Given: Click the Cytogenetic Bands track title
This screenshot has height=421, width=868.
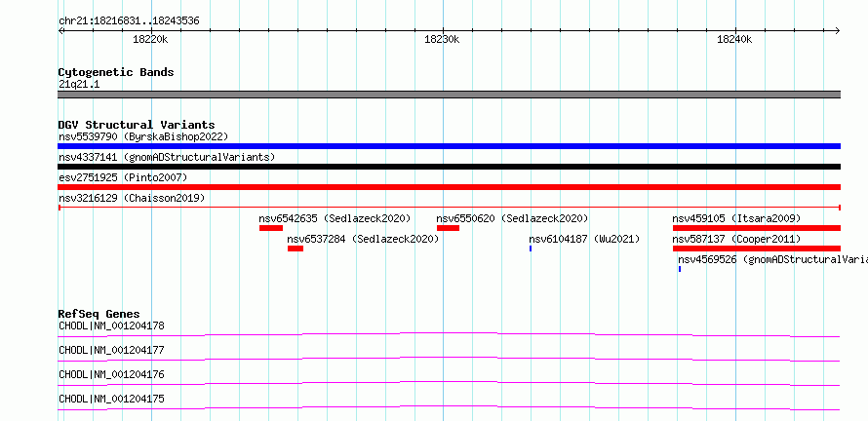Looking at the screenshot, I should tap(116, 72).
